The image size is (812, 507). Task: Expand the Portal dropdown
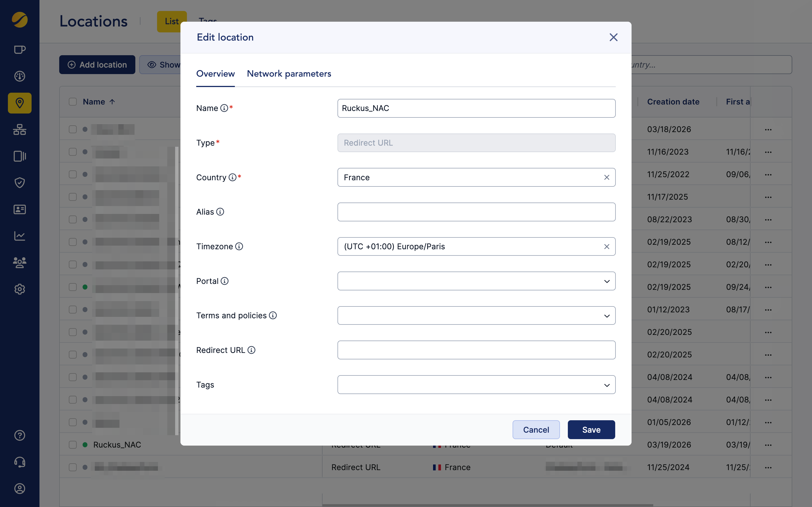tap(476, 281)
